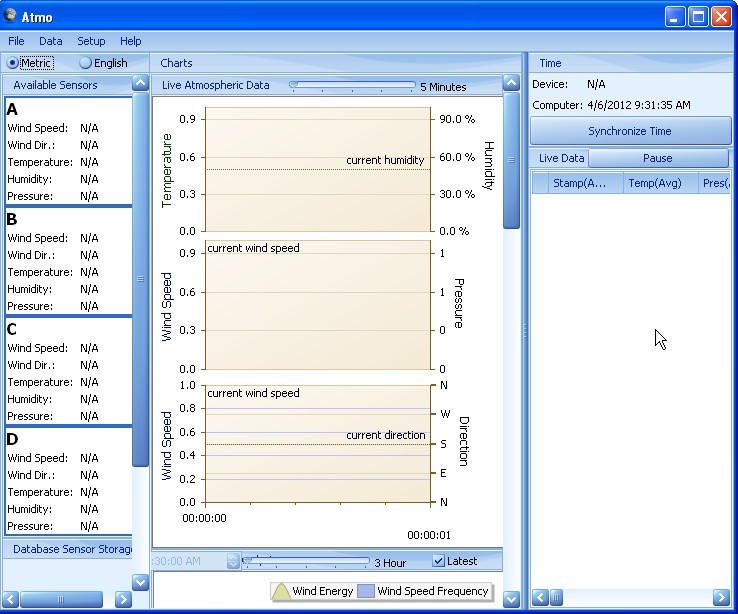Click the Device N/A value
The height and width of the screenshot is (614, 738).
click(596, 84)
